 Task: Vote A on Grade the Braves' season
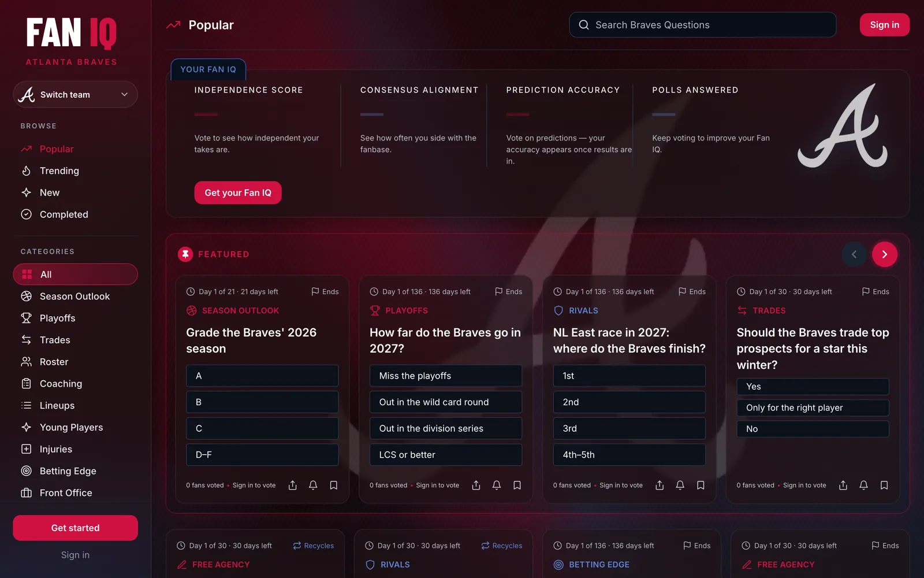[262, 376]
